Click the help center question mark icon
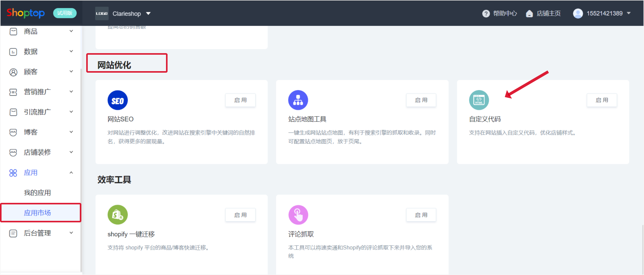The height and width of the screenshot is (275, 644). [x=486, y=13]
